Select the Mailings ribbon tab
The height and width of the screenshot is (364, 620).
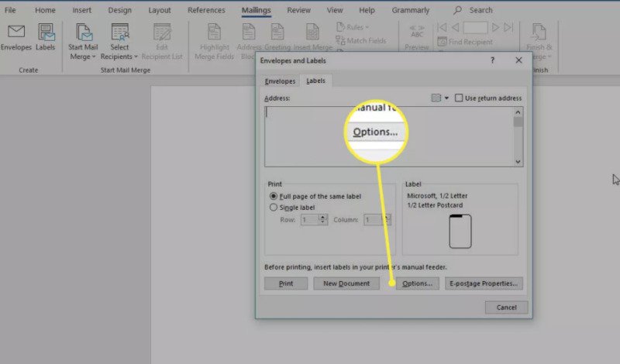[x=257, y=10]
